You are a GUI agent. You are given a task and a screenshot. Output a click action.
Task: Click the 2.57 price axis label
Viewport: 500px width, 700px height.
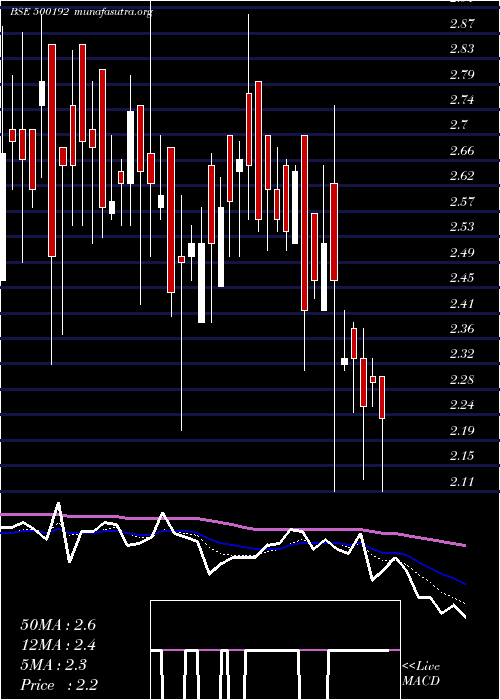coord(462,201)
